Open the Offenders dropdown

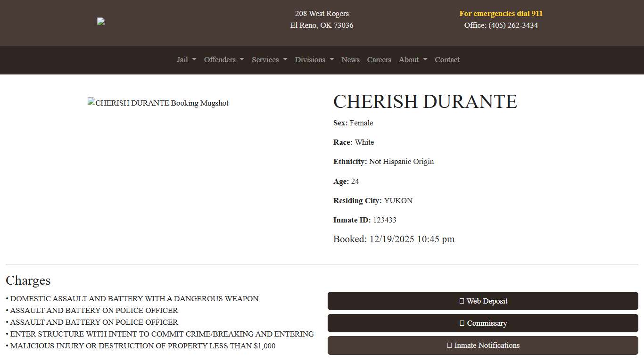224,60
